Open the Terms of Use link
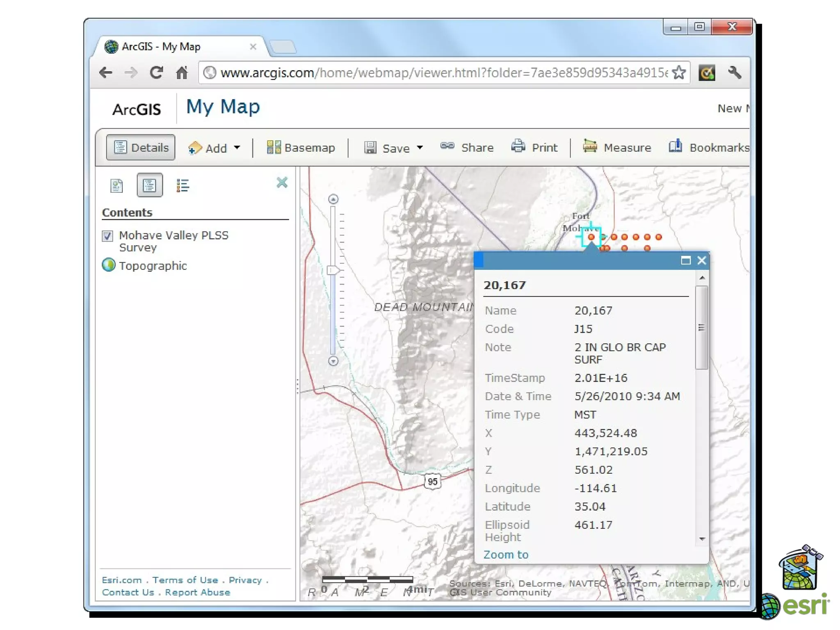This screenshot has width=840, height=630. click(185, 580)
